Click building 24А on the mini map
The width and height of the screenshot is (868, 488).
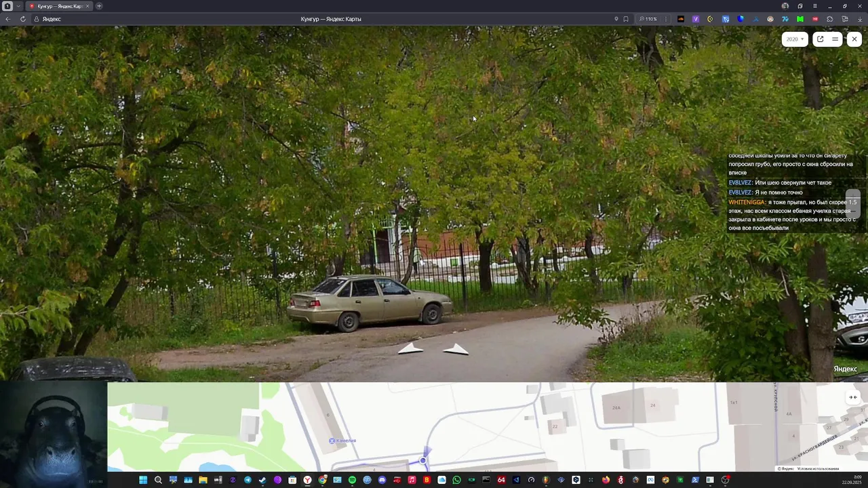pyautogui.click(x=616, y=408)
